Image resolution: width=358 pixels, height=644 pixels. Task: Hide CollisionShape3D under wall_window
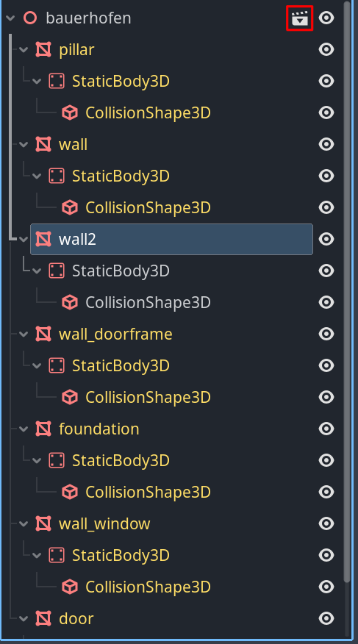(x=326, y=587)
